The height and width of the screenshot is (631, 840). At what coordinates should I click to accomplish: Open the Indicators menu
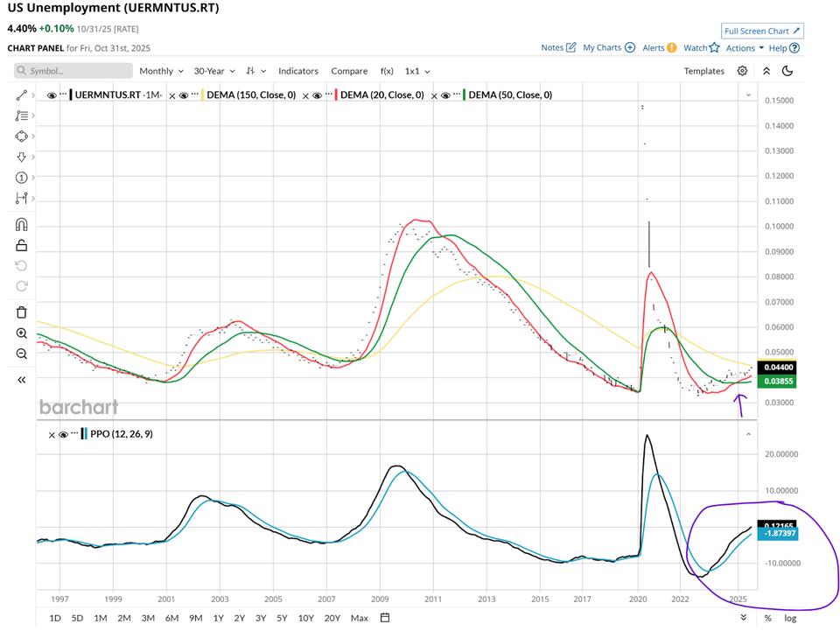point(298,71)
